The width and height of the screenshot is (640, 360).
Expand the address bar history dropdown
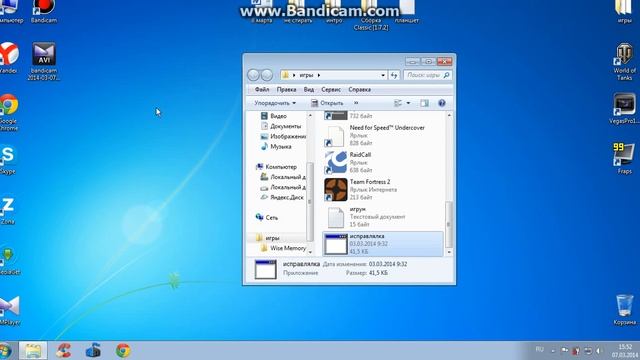pyautogui.click(x=383, y=75)
